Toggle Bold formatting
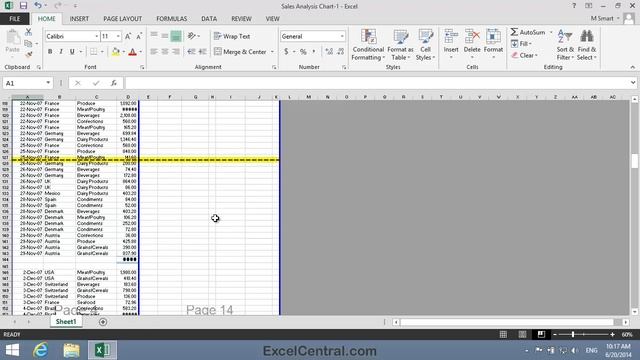Image resolution: width=640 pixels, height=360 pixels. tap(50, 52)
